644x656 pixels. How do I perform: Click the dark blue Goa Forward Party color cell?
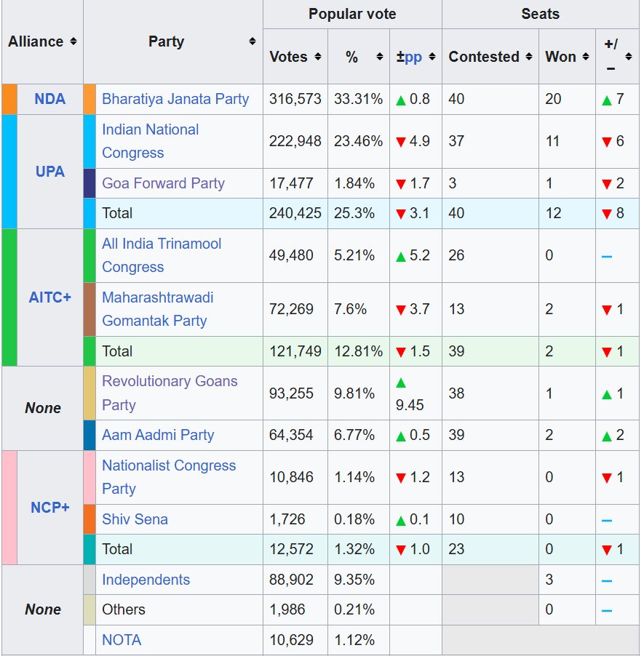point(90,183)
